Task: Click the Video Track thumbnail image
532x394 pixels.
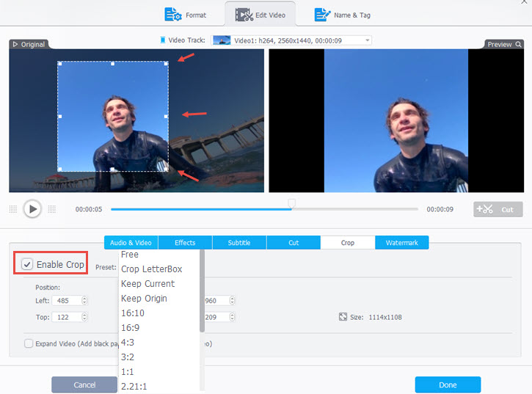Action: coord(222,40)
